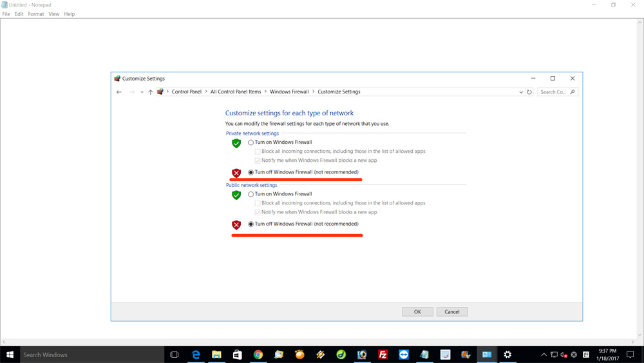Navigate to Control Panel breadcrumb
Screen dimensions: 644x363
(x=187, y=92)
